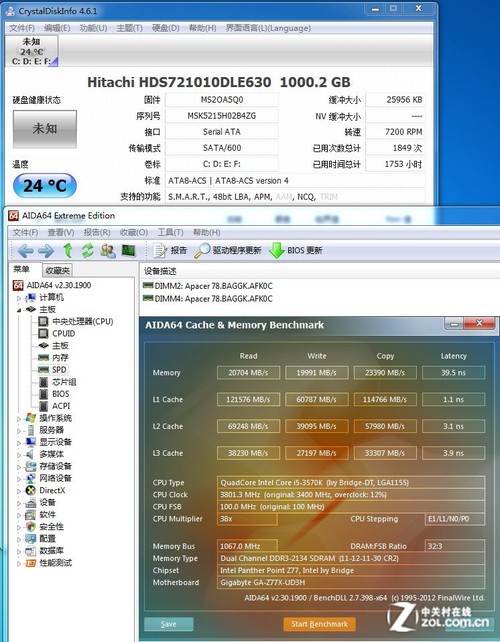Select 数据库 database tree item
500x642 pixels.
[45, 551]
